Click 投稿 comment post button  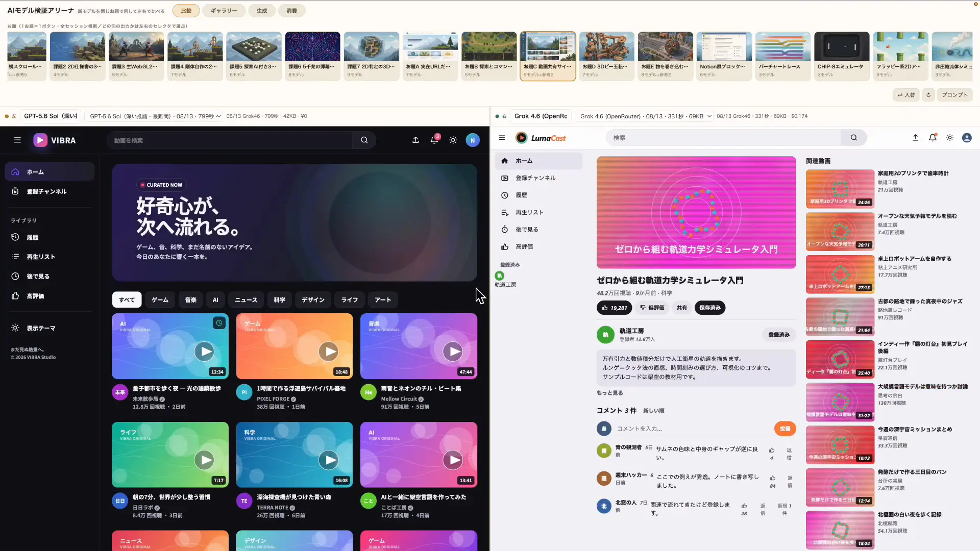click(x=785, y=429)
